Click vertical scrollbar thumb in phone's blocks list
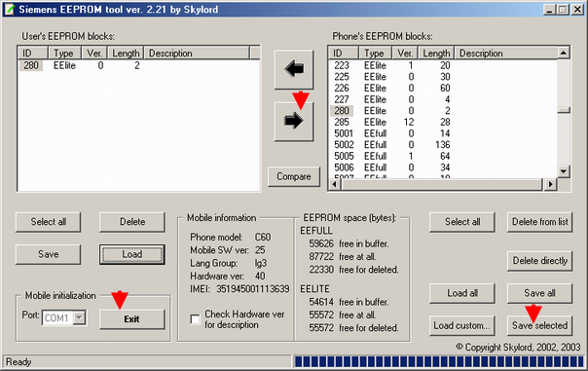The width and height of the screenshot is (588, 371). (564, 110)
